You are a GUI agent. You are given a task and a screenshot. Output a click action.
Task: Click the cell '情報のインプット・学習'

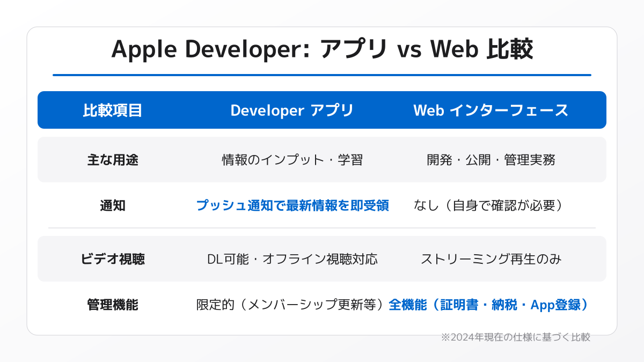coord(292,160)
